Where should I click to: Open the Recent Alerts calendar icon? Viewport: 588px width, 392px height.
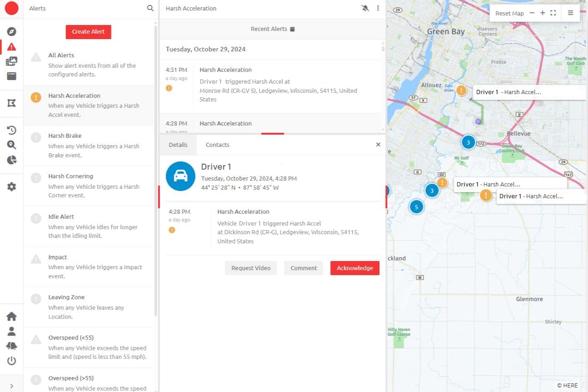[x=291, y=29]
